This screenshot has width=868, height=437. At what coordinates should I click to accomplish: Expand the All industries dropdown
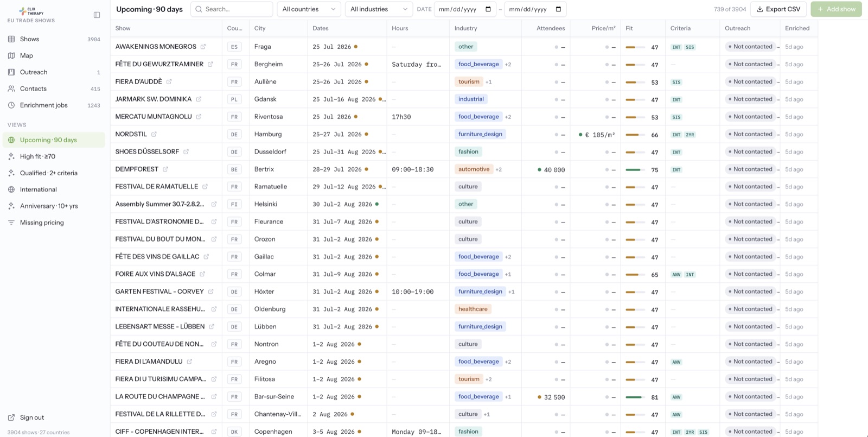point(379,9)
